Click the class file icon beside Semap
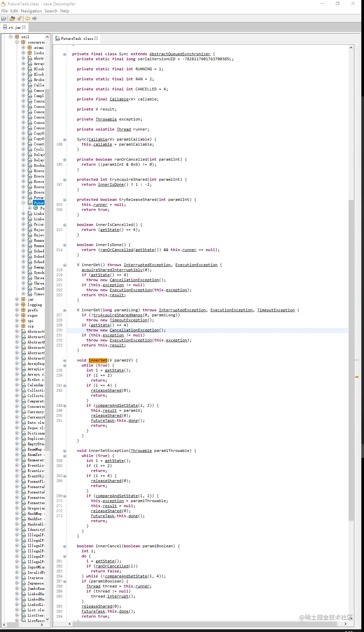 [x=30, y=267]
